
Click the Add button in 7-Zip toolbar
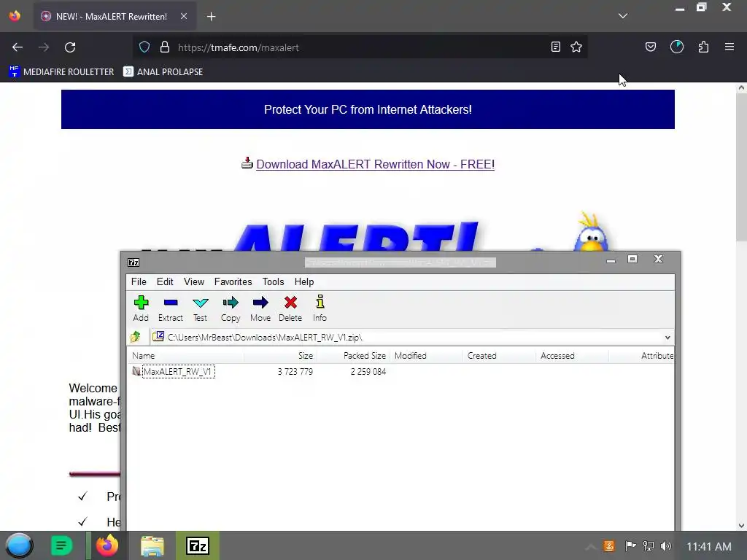pos(141,308)
